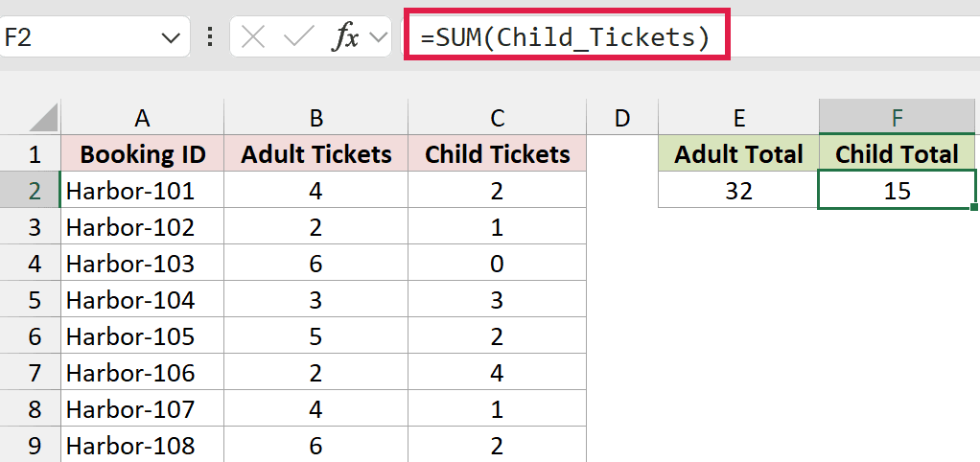Select Child Tickets value for Harbor-101

[497, 190]
